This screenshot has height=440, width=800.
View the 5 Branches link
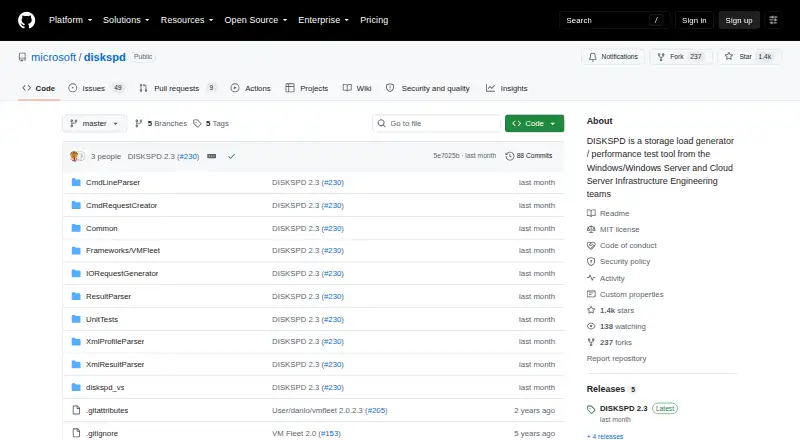[x=161, y=124]
